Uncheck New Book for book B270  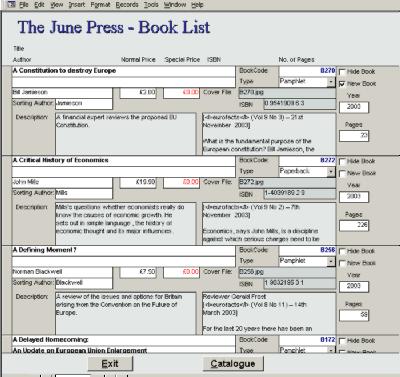[x=342, y=84]
